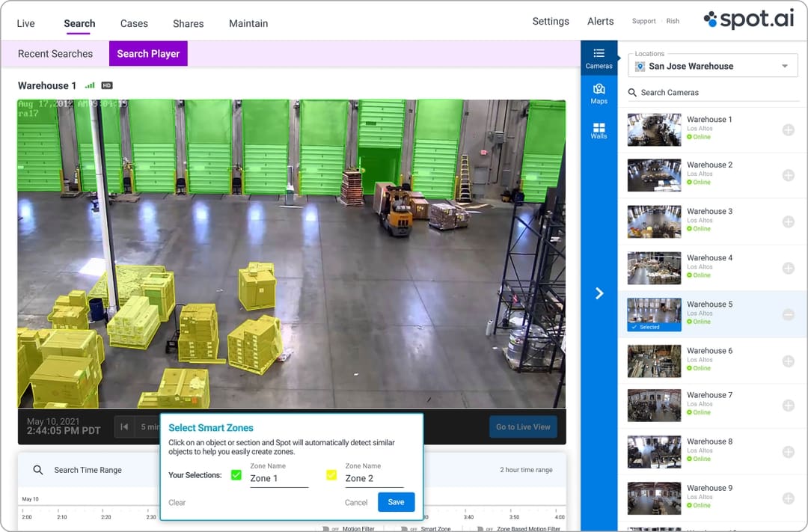Expand the camera sidebar with the chevron arrow
Image resolution: width=808 pixels, height=532 pixels.
pyautogui.click(x=598, y=293)
